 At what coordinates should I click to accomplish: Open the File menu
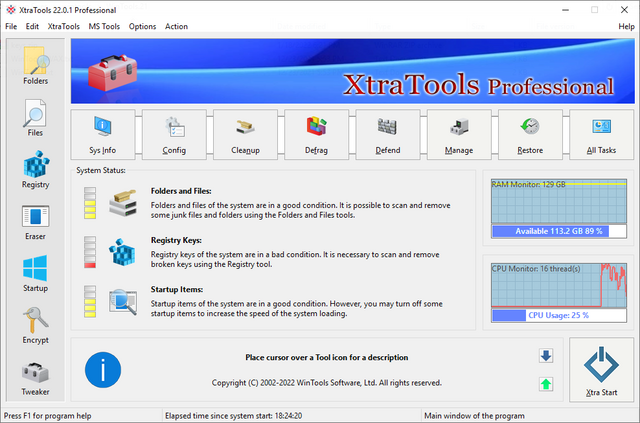pos(11,27)
